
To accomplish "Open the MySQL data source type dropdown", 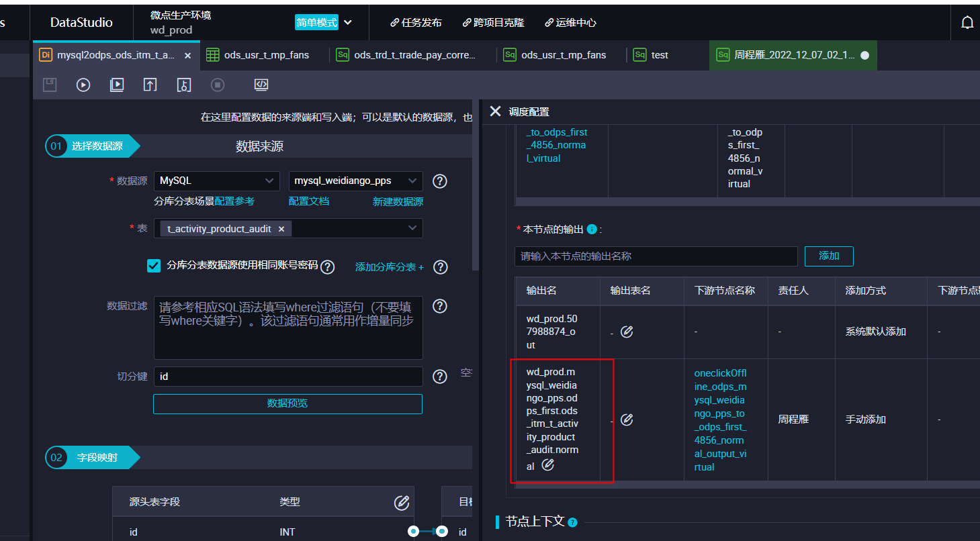I will click(x=217, y=181).
